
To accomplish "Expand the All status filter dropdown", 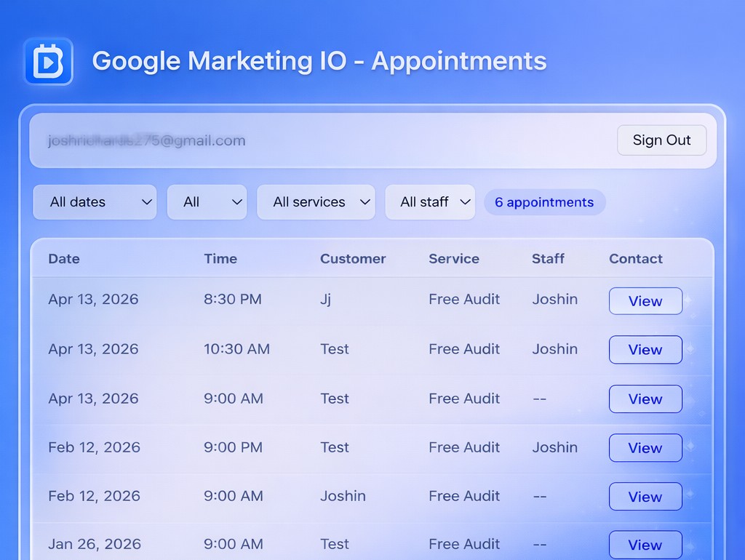I will point(207,202).
